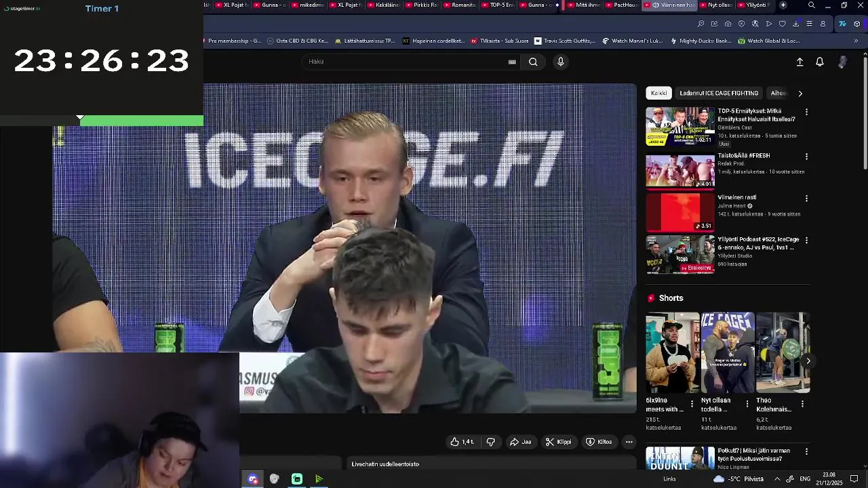Click the YouTube search magnifier button
The width and height of the screenshot is (868, 488).
click(x=533, y=62)
